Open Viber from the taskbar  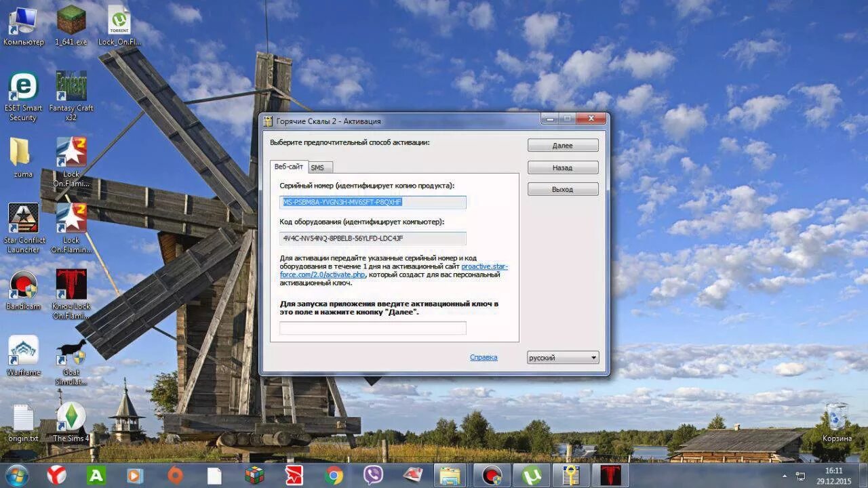click(373, 475)
